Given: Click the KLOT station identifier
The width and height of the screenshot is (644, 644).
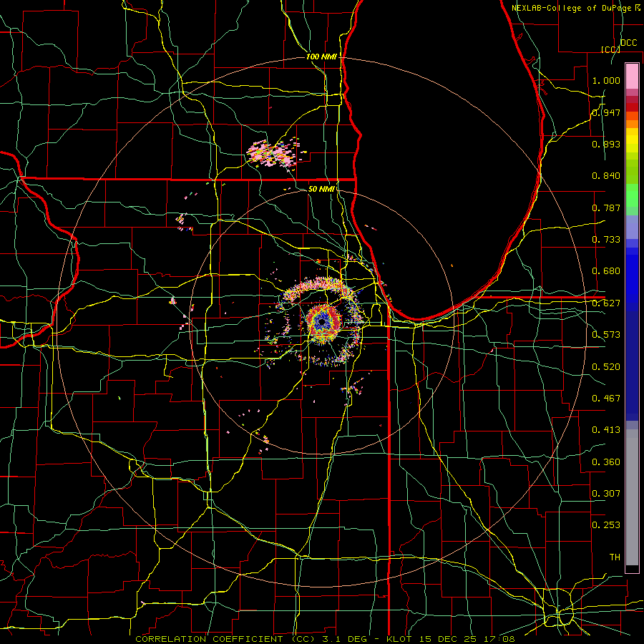Looking at the screenshot, I should [x=399, y=639].
